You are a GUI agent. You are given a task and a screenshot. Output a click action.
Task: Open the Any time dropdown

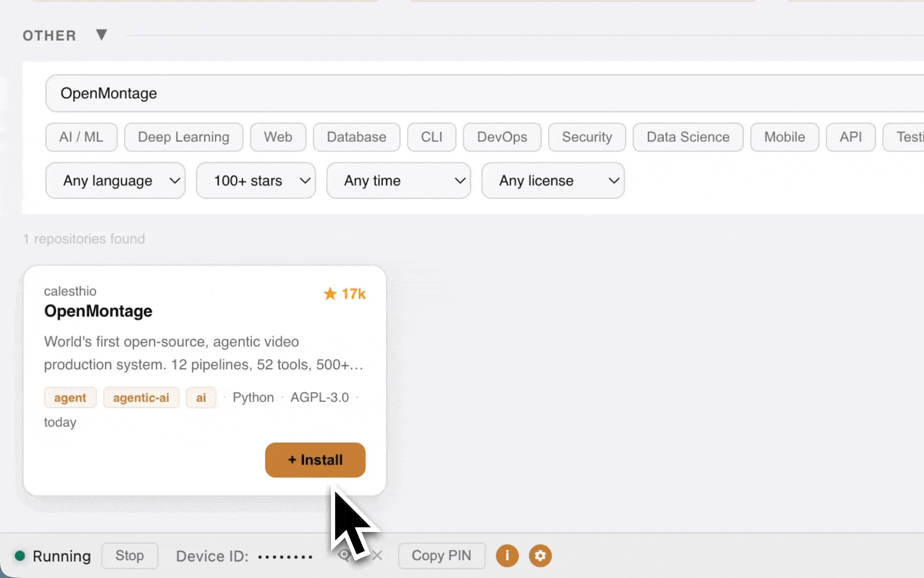pyautogui.click(x=398, y=180)
